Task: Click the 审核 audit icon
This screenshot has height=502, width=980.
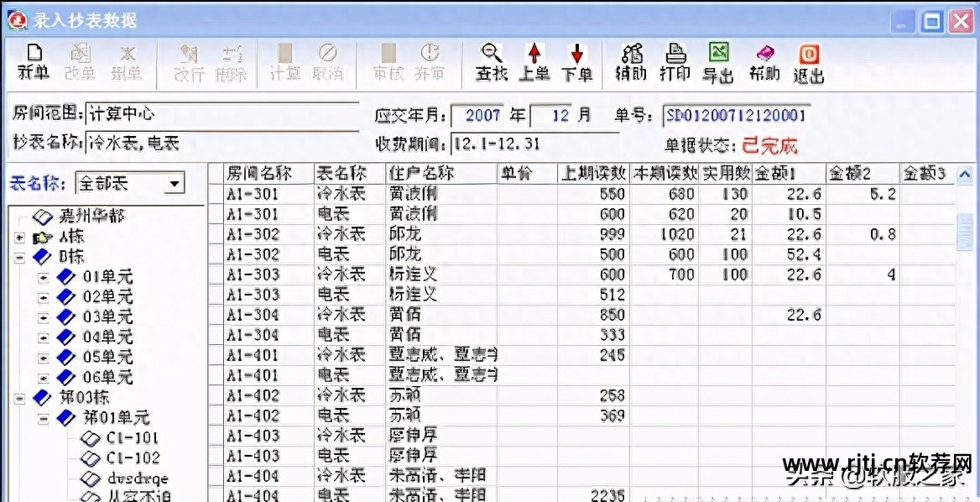Action: point(388,53)
